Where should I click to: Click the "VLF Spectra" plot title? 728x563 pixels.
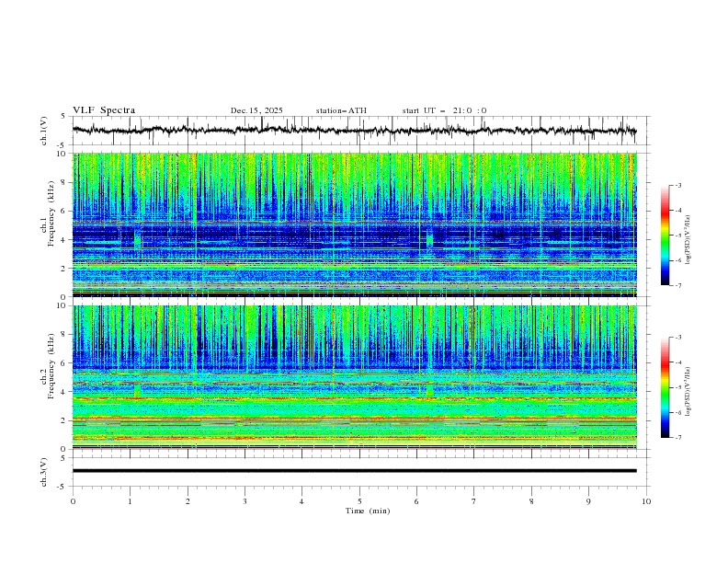click(x=104, y=110)
